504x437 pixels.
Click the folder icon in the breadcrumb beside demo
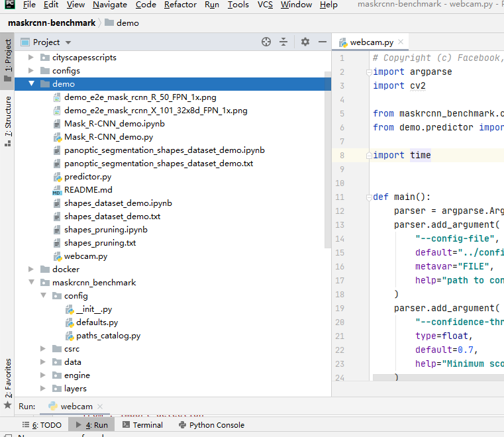pos(109,23)
